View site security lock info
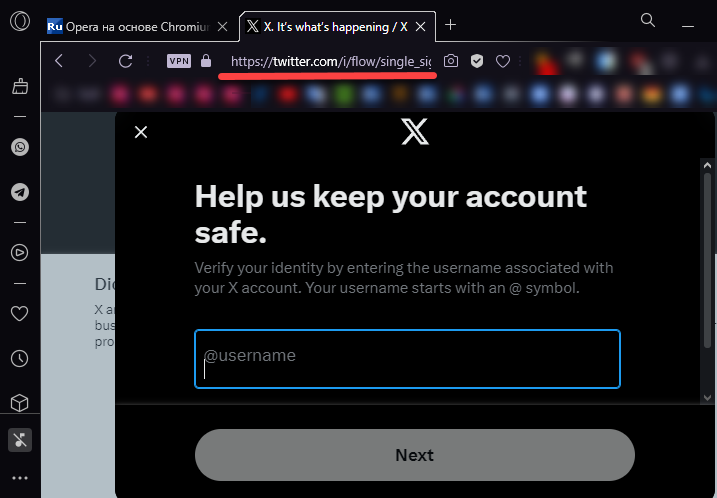The image size is (717, 498). (206, 61)
